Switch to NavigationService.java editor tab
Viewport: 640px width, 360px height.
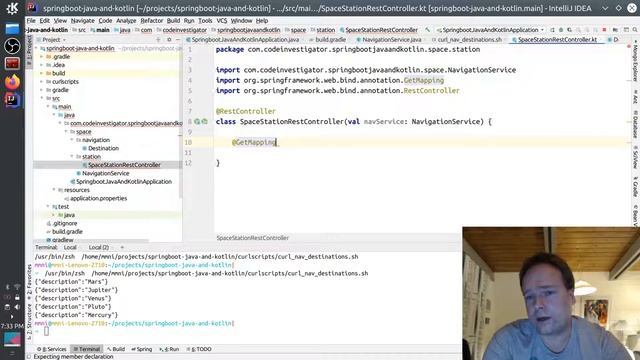pos(389,40)
